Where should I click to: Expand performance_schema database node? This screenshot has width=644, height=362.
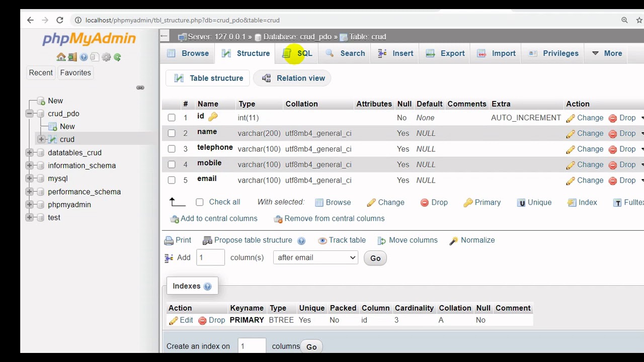[30, 192]
